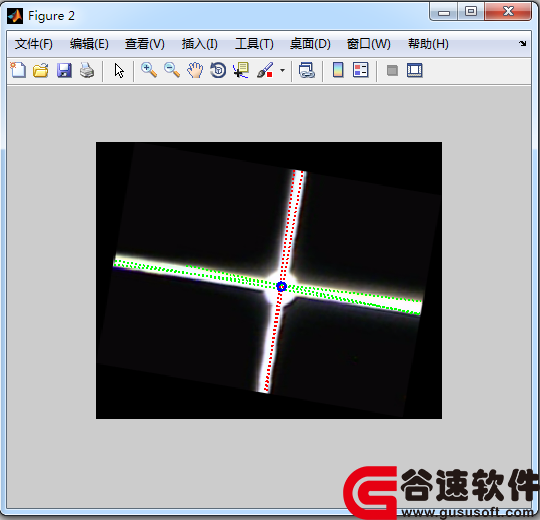Insert Colorbar from toolbar
Image resolution: width=540 pixels, height=520 pixels.
[x=338, y=70]
